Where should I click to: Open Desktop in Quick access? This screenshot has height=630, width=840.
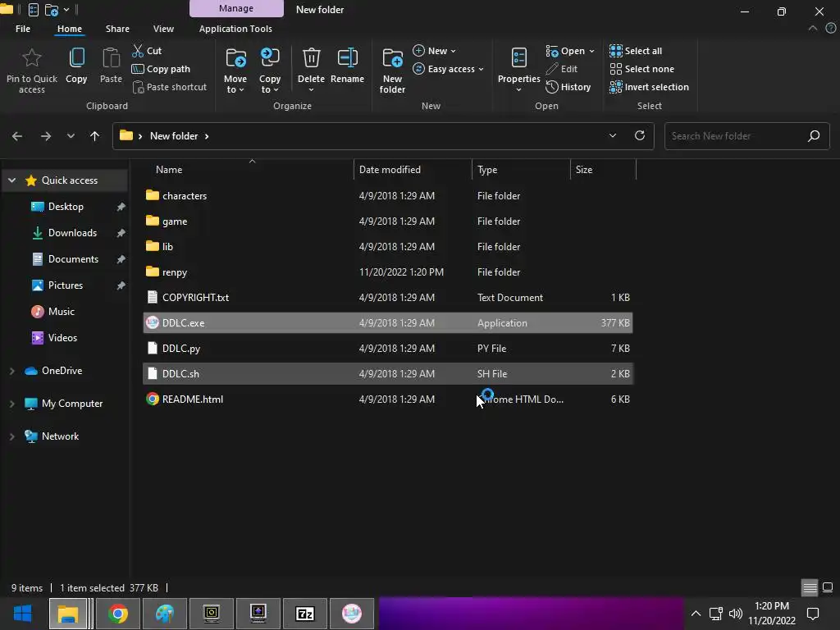pyautogui.click(x=66, y=207)
